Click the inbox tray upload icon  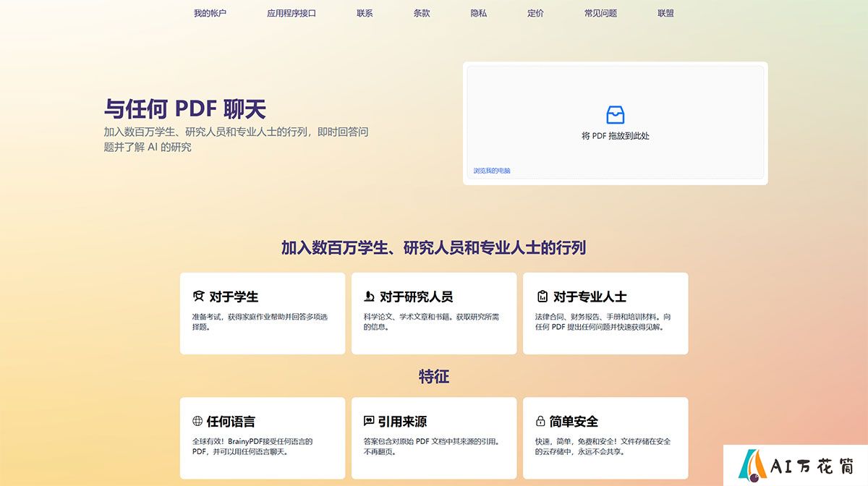[x=615, y=114]
